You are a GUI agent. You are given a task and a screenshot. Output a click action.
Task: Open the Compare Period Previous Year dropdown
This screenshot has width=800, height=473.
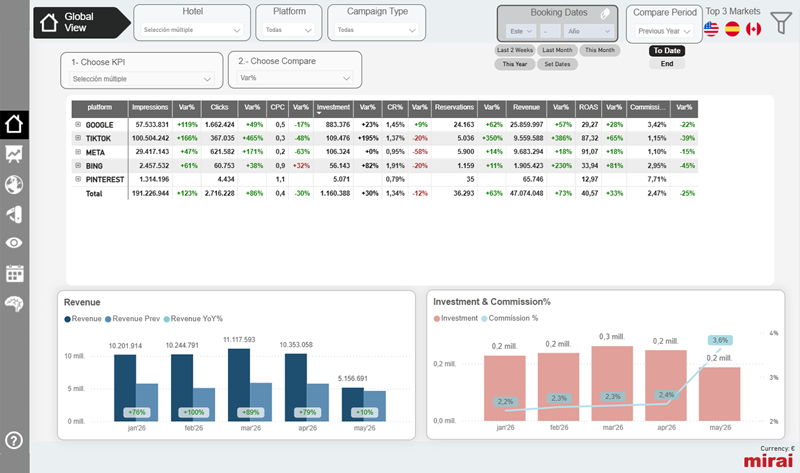click(664, 31)
